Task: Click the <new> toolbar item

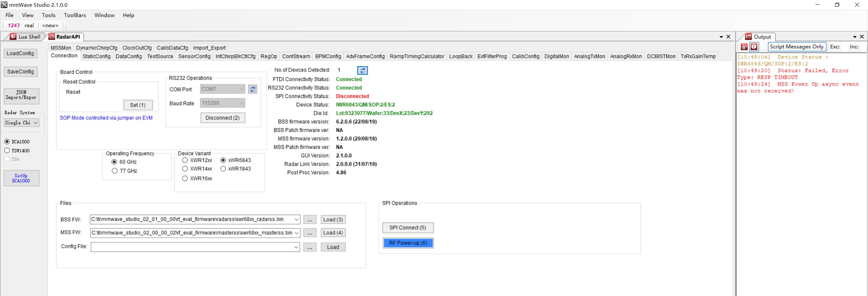Action: pyautogui.click(x=50, y=25)
